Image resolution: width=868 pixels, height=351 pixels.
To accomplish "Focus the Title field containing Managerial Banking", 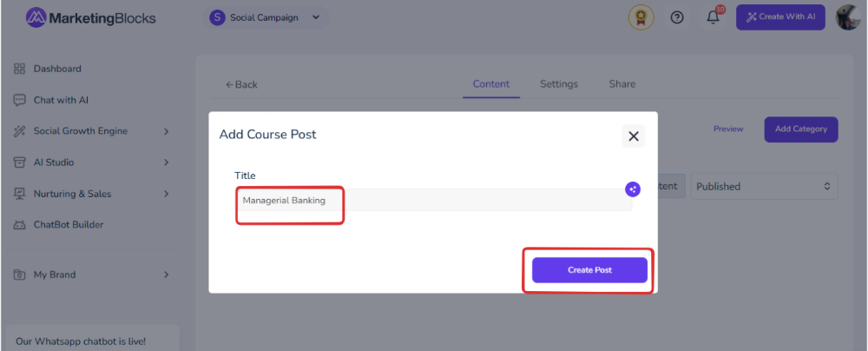I will tap(433, 200).
